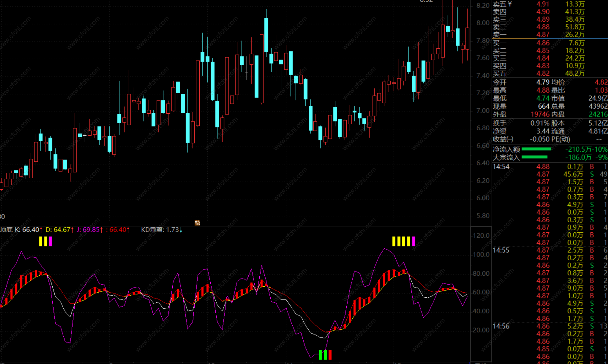Click the 顶底 indicator name label
This screenshot has height=364, width=608.
pyautogui.click(x=6, y=230)
